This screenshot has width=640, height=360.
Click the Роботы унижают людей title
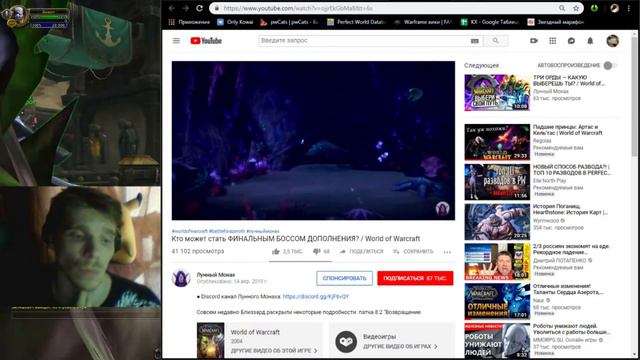pyautogui.click(x=571, y=329)
